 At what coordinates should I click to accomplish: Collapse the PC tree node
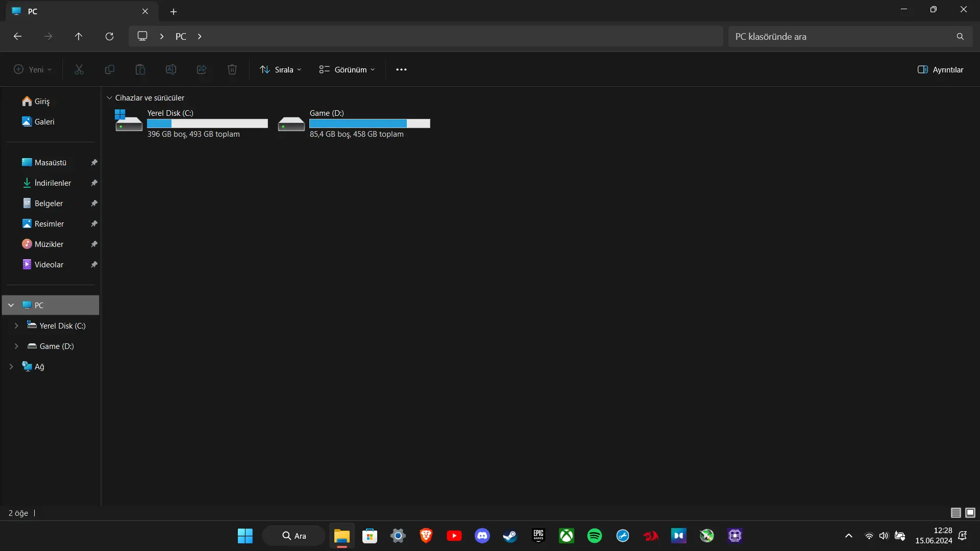(x=11, y=305)
